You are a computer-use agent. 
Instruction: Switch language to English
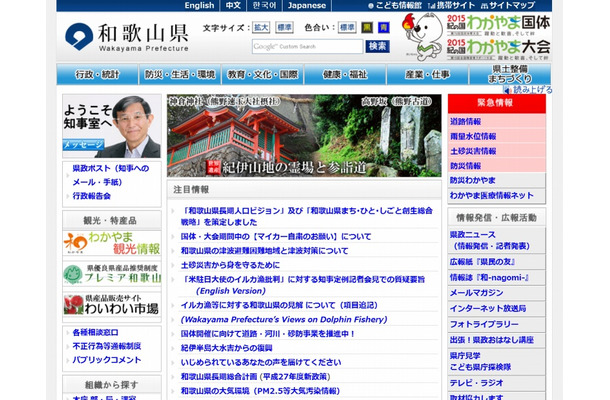pyautogui.click(x=199, y=5)
